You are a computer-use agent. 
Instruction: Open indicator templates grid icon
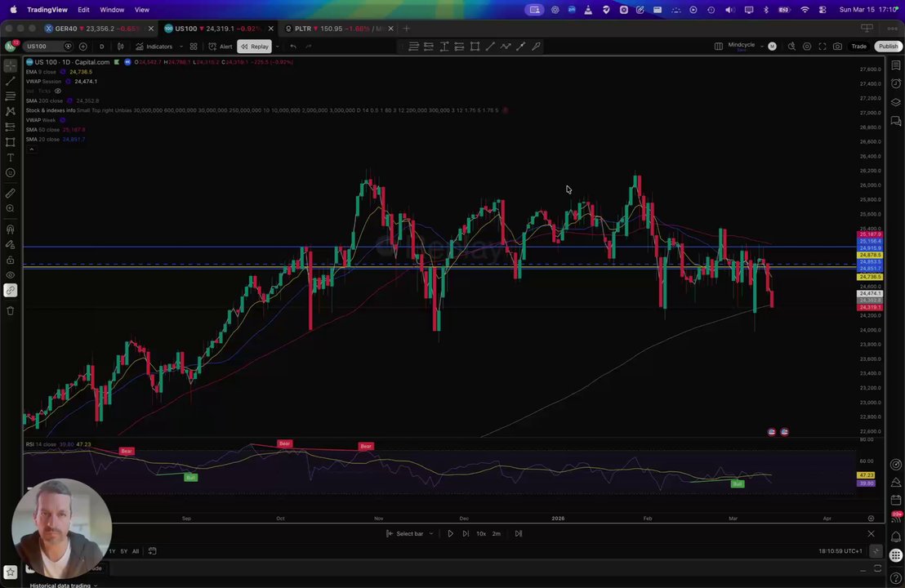coord(194,47)
